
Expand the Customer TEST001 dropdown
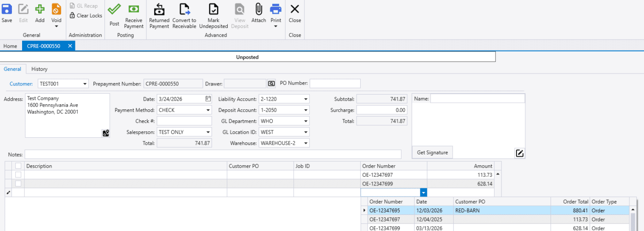click(85, 84)
